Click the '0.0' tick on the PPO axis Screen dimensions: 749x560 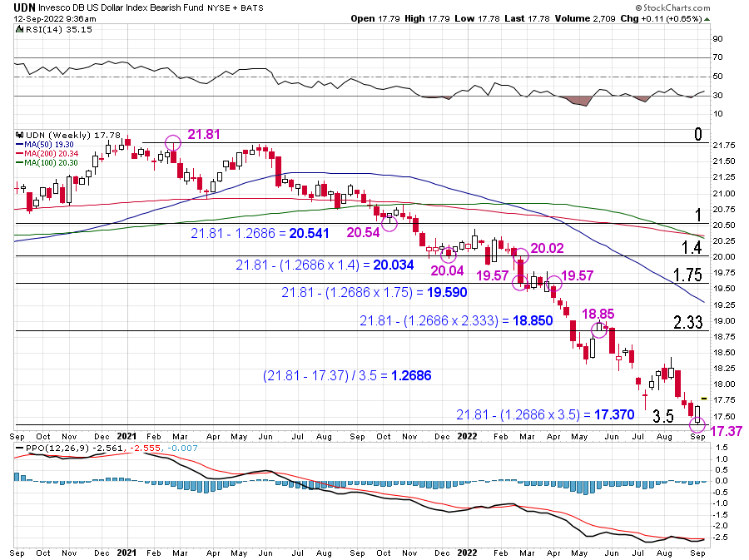722,481
